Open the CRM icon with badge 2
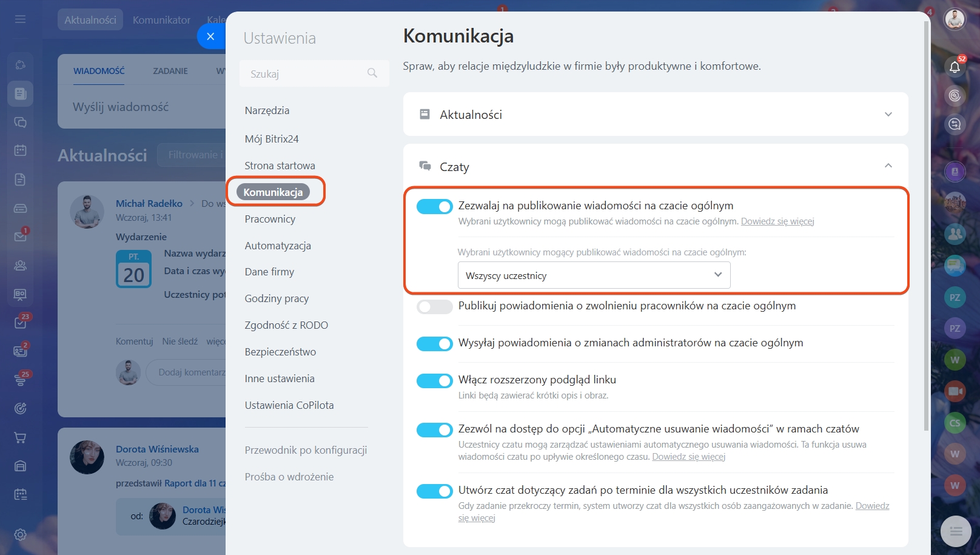This screenshot has width=980, height=555. (21, 351)
